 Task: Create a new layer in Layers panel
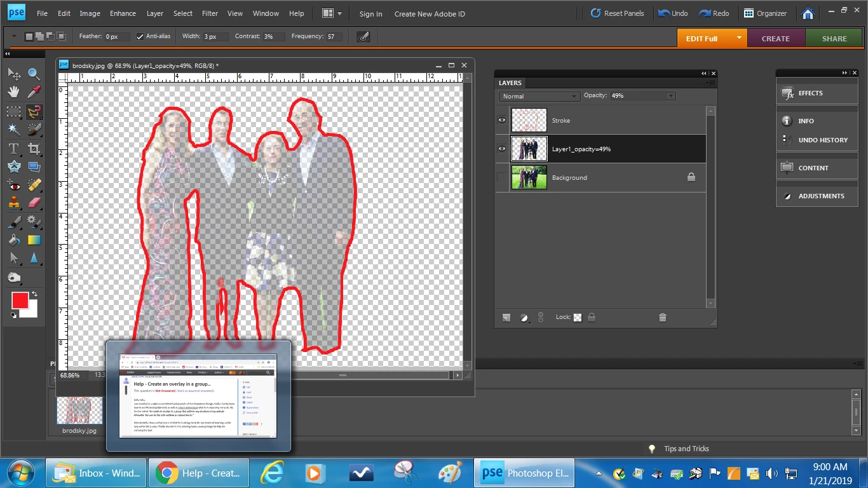506,318
